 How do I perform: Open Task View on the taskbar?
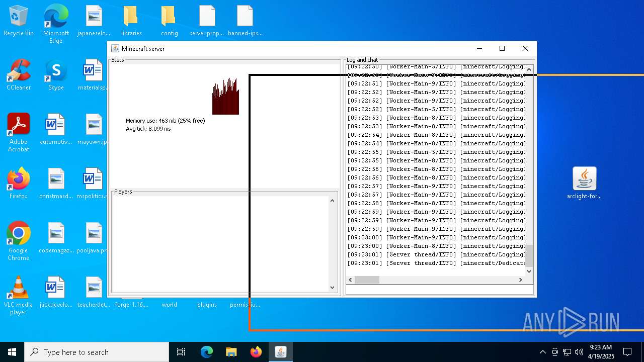click(x=181, y=352)
